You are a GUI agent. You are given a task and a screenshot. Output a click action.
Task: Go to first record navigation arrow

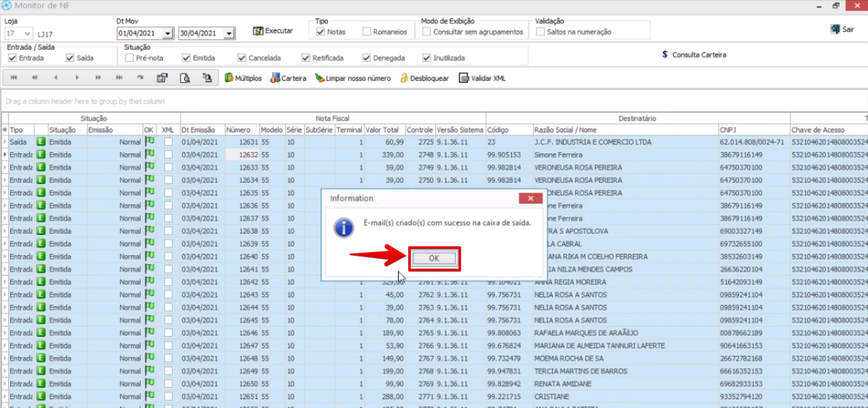tap(14, 78)
